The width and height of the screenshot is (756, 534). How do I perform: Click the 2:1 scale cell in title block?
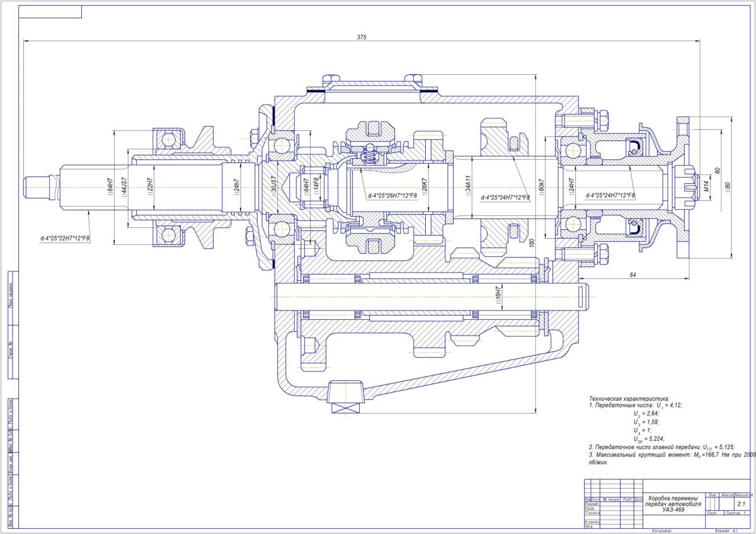pos(741,504)
